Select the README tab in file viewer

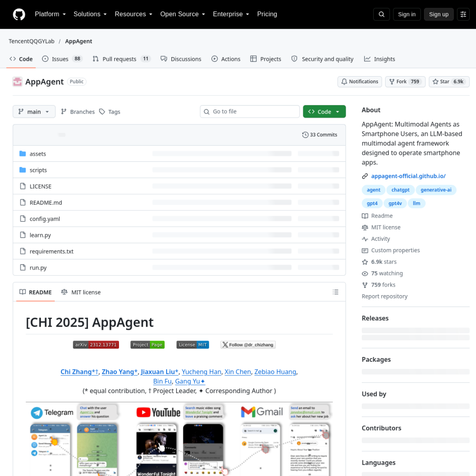(36, 292)
